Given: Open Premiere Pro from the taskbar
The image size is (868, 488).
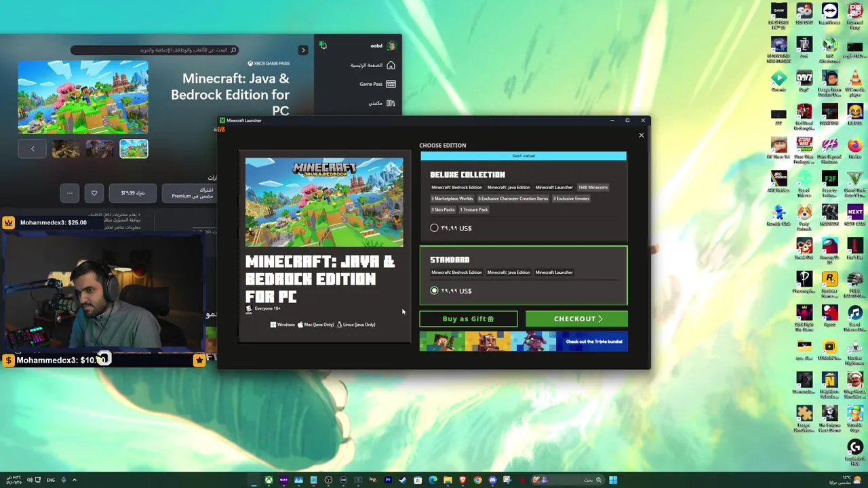Looking at the screenshot, I should [x=389, y=480].
